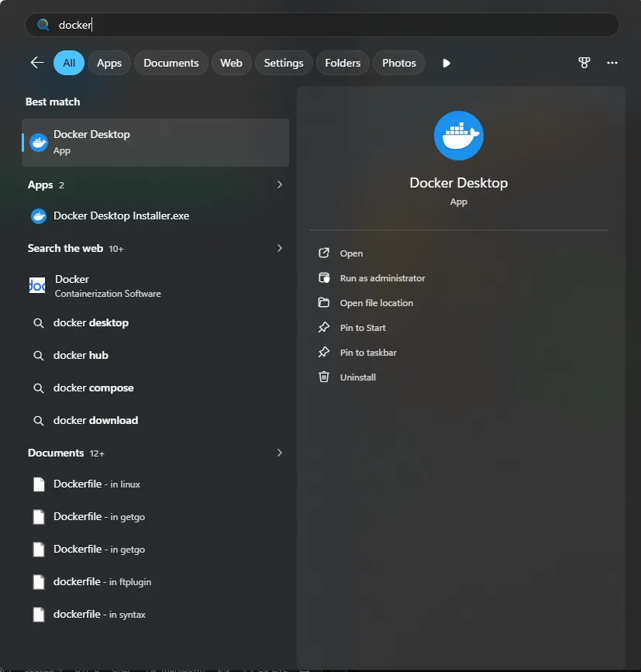Click the Pin to taskbar pin icon
641x672 pixels.
tap(324, 353)
